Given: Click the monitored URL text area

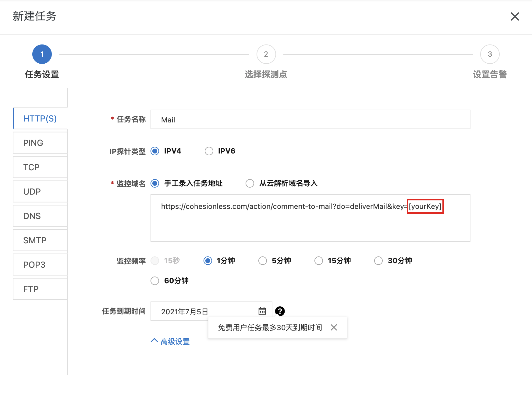Looking at the screenshot, I should [x=310, y=225].
